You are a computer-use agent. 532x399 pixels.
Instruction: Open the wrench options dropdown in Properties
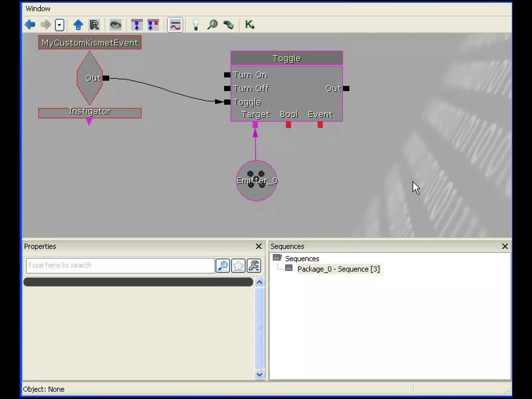(x=254, y=265)
